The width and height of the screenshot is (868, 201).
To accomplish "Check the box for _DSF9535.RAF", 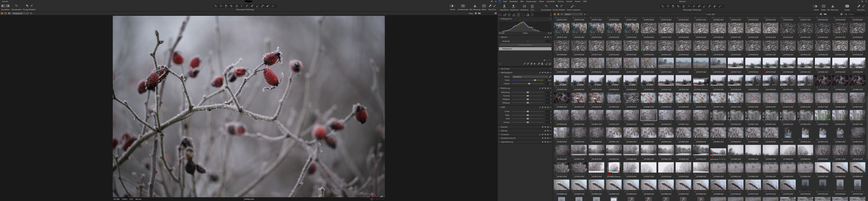I will pos(626,35).
